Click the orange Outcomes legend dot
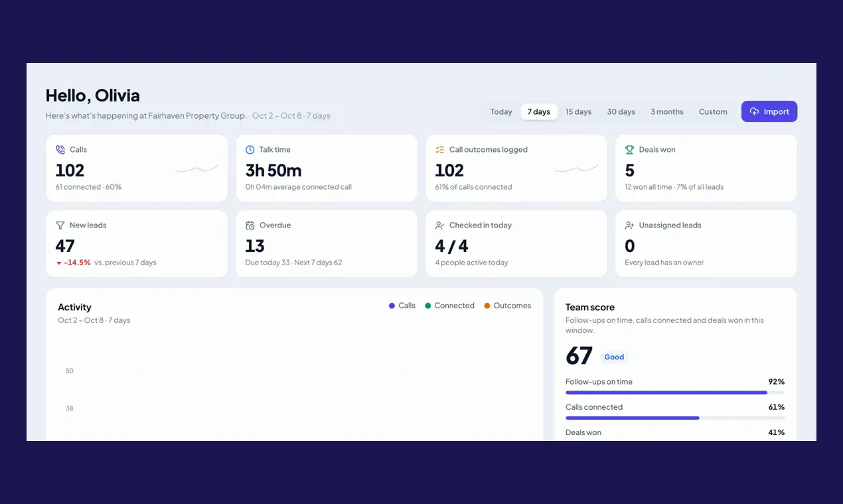The width and height of the screenshot is (843, 504). pyautogui.click(x=487, y=306)
